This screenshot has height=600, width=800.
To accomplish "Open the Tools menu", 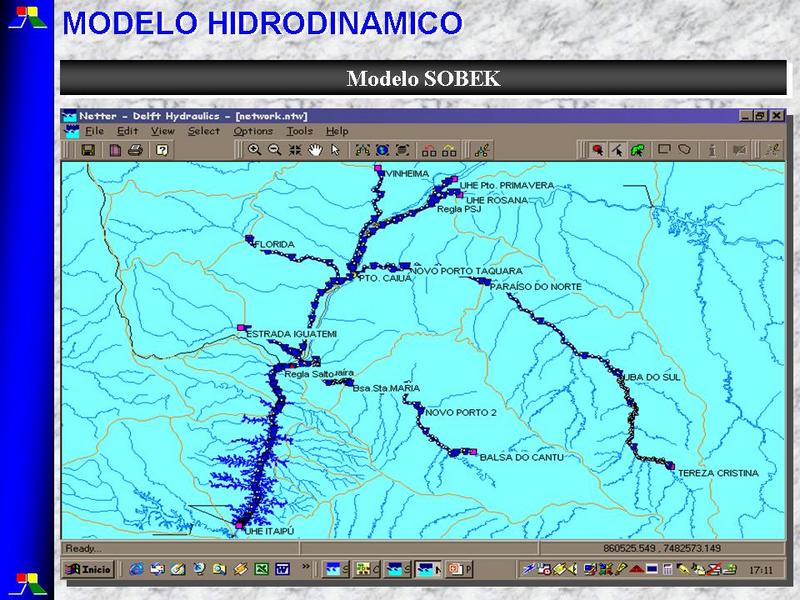I will pos(299,131).
